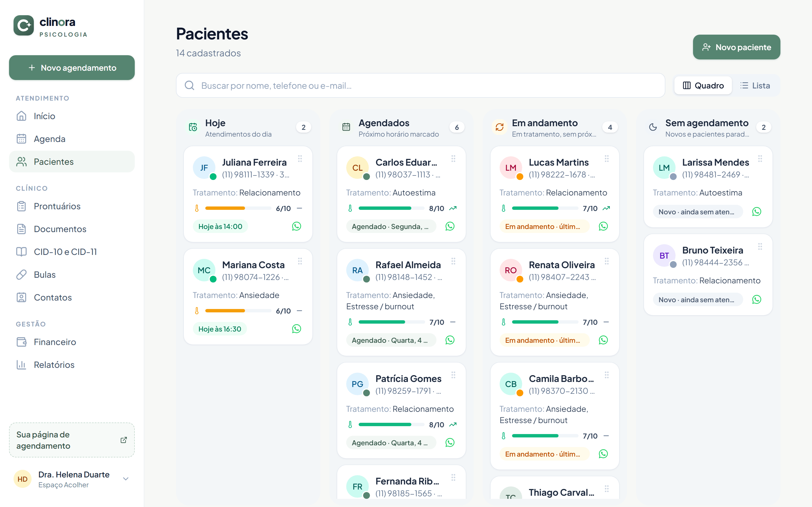The image size is (812, 507).
Task: Click WhatsApp icon on Larissa Mendes card
Action: click(756, 212)
